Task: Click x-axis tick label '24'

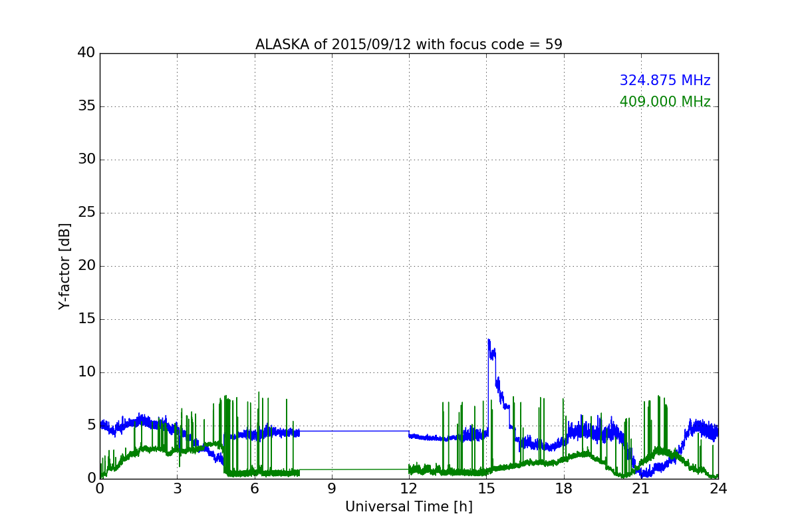Action: coord(718,488)
